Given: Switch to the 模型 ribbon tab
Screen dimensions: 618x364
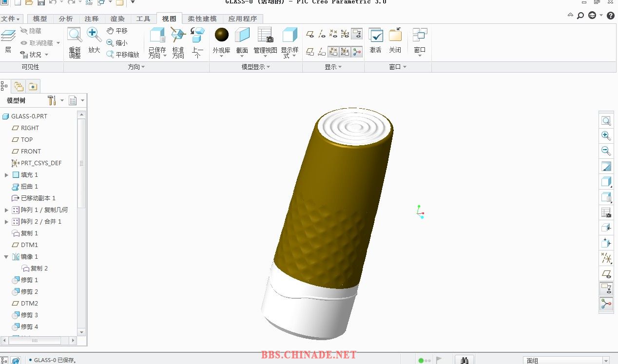Looking at the screenshot, I should tap(40, 19).
